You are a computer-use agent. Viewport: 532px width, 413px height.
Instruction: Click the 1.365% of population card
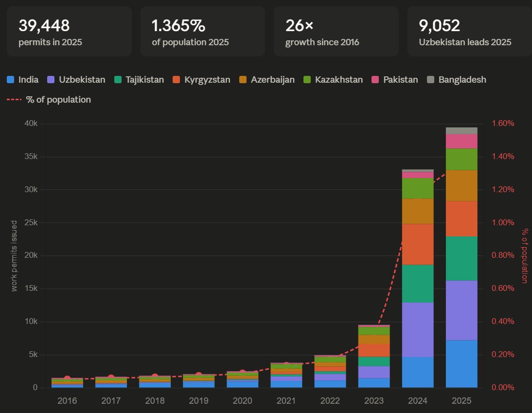(x=202, y=31)
